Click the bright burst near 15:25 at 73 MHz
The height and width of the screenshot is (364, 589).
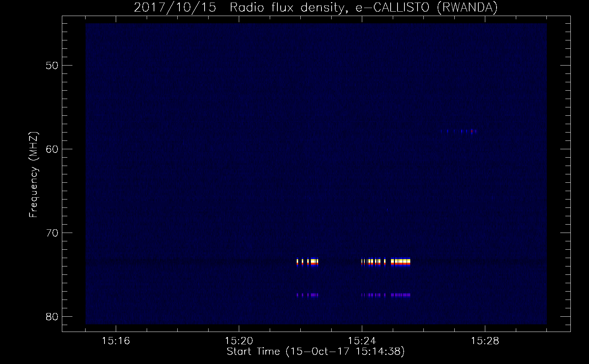(x=386, y=262)
